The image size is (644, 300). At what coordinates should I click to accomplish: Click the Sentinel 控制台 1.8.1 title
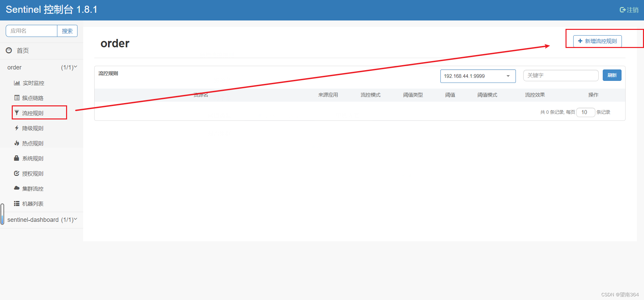tap(52, 10)
